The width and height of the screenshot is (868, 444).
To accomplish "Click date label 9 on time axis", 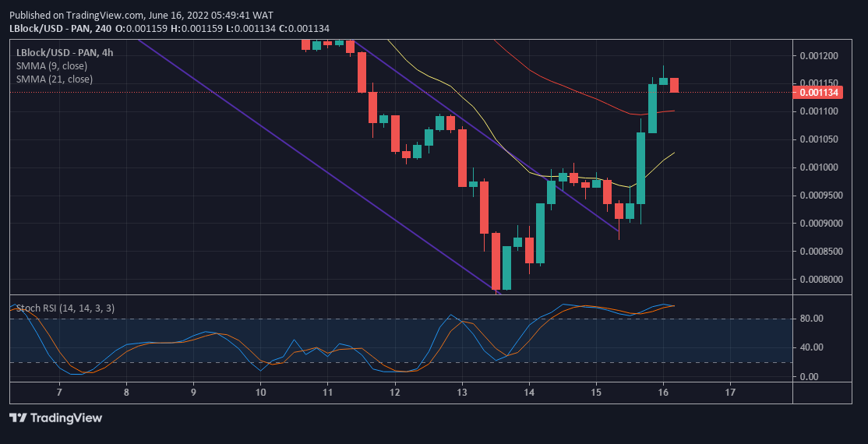I will pos(193,393).
